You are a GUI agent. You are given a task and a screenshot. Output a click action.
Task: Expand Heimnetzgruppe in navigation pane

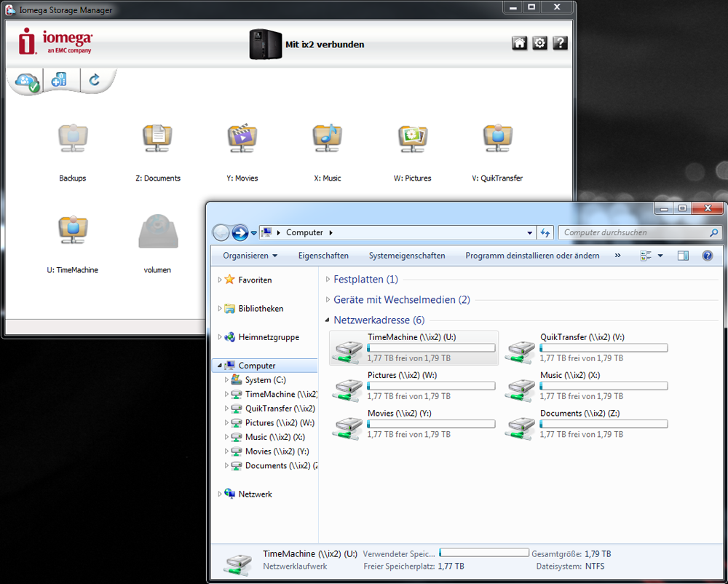pos(220,337)
